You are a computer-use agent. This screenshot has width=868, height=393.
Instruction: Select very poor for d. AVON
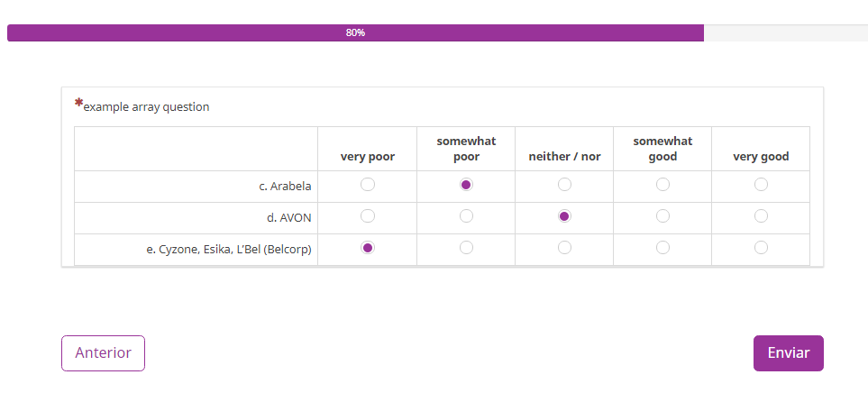click(368, 215)
